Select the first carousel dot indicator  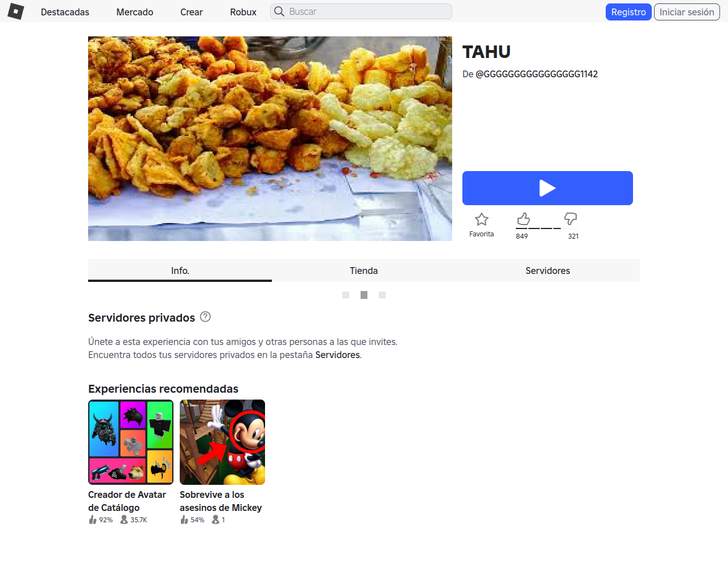346,295
